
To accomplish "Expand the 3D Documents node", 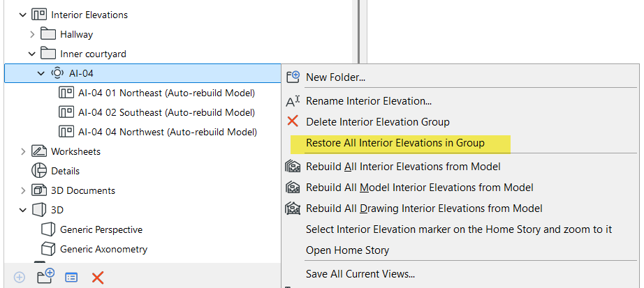I will pos(23,190).
